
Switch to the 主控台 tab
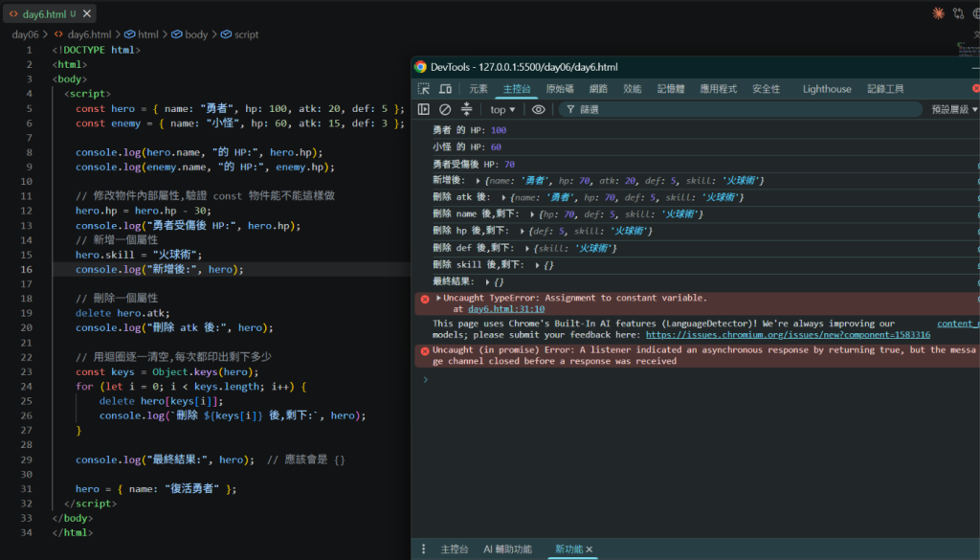[x=517, y=89]
